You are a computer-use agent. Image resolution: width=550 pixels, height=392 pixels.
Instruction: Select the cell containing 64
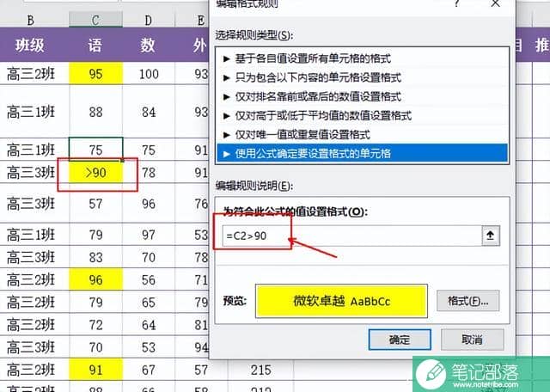(x=149, y=325)
